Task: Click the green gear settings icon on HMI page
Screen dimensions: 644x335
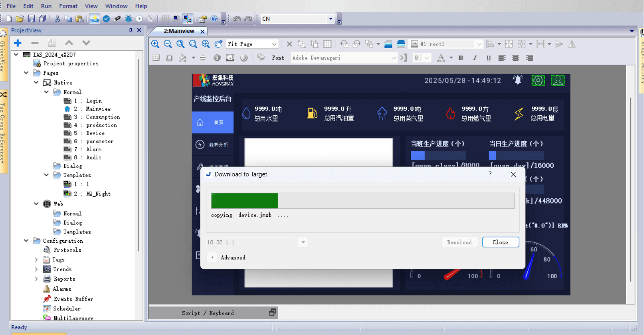Action: point(538,81)
